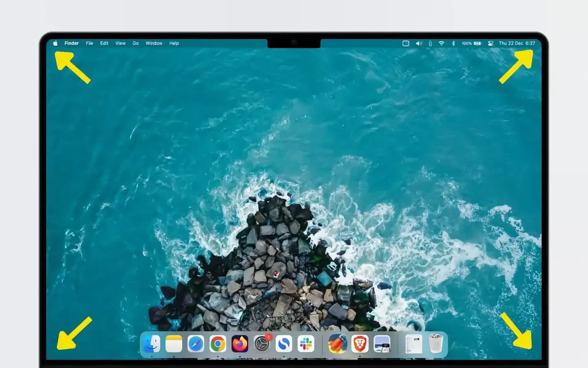The image size is (588, 368).
Task: Open the battery percentage menu
Action: (x=469, y=43)
